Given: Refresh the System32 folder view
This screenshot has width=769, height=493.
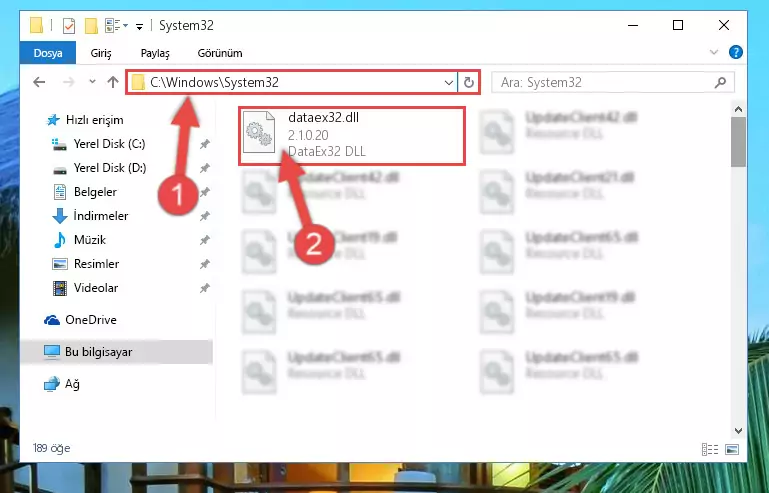Looking at the screenshot, I should pyautogui.click(x=469, y=82).
